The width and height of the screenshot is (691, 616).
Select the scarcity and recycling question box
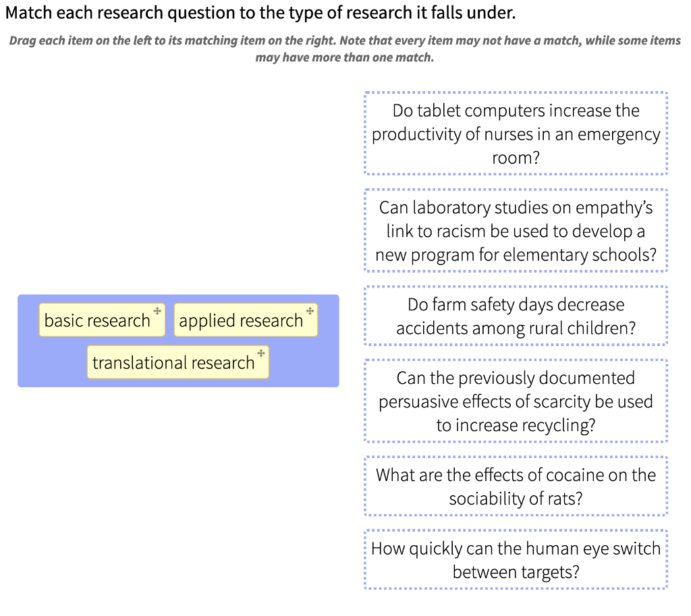(516, 401)
